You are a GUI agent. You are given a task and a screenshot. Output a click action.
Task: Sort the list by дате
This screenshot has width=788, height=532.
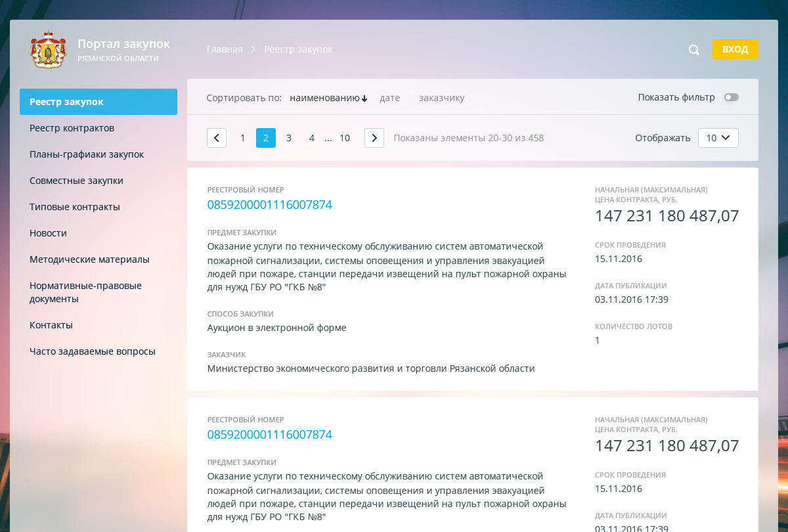click(x=389, y=98)
